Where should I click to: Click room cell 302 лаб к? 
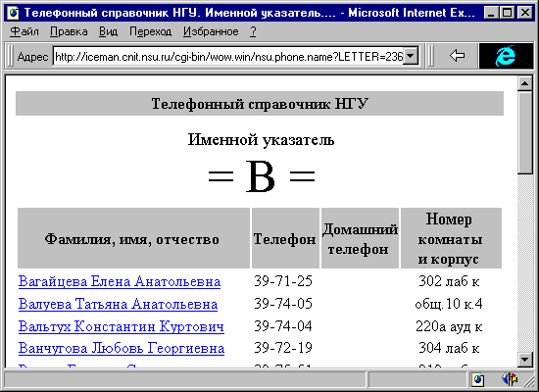[449, 281]
